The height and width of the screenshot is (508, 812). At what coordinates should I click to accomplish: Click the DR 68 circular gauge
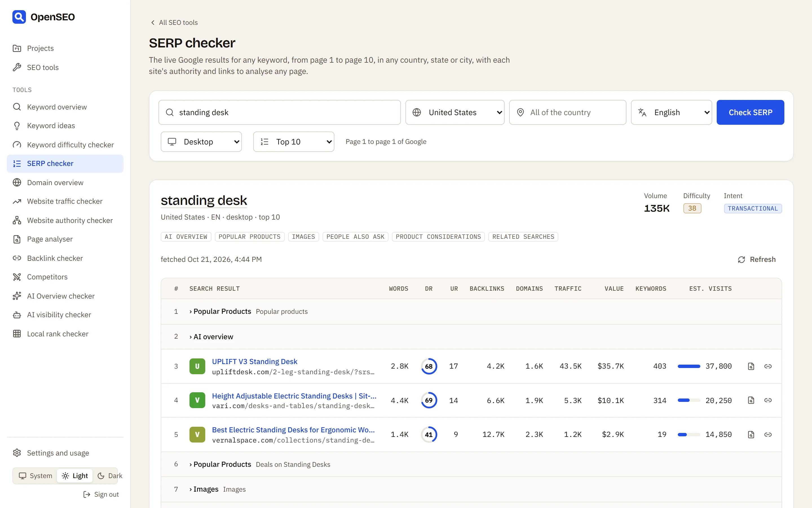429,366
